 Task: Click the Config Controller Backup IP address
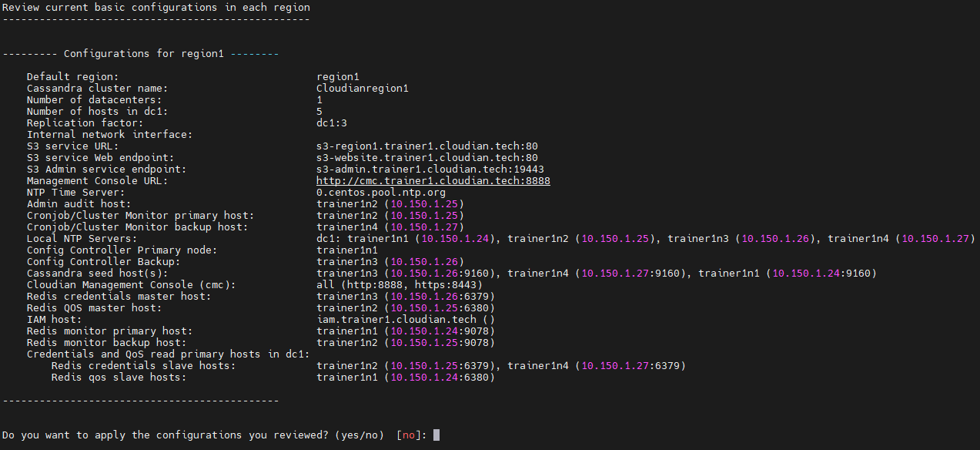tap(424, 262)
